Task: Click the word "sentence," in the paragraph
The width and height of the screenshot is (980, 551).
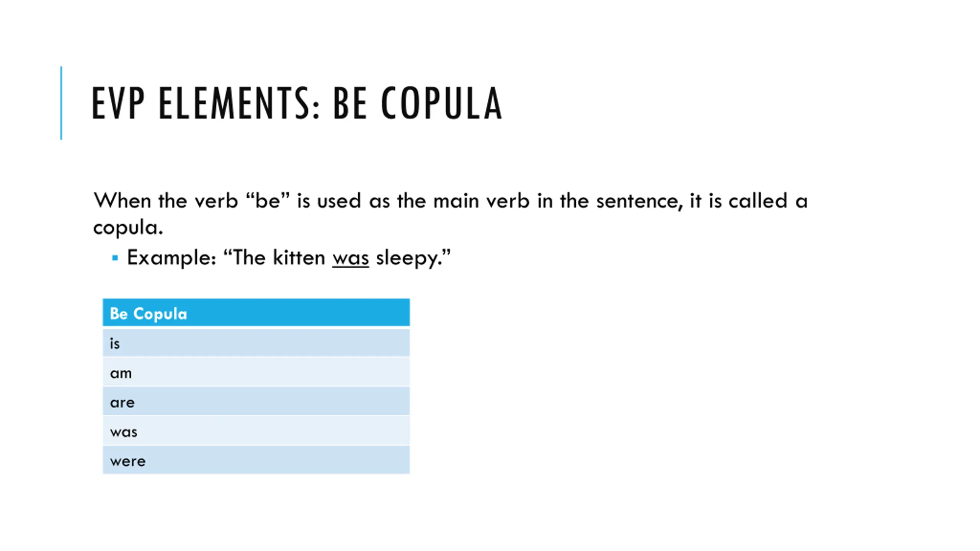Action: click(639, 201)
